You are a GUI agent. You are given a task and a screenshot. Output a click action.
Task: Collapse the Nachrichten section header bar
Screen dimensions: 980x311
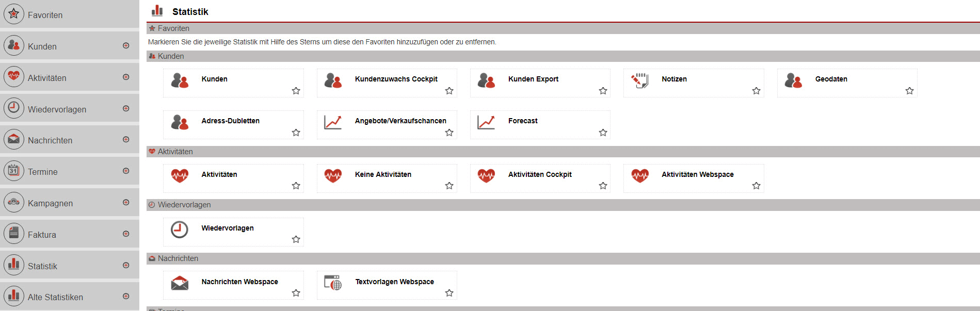[x=178, y=258]
